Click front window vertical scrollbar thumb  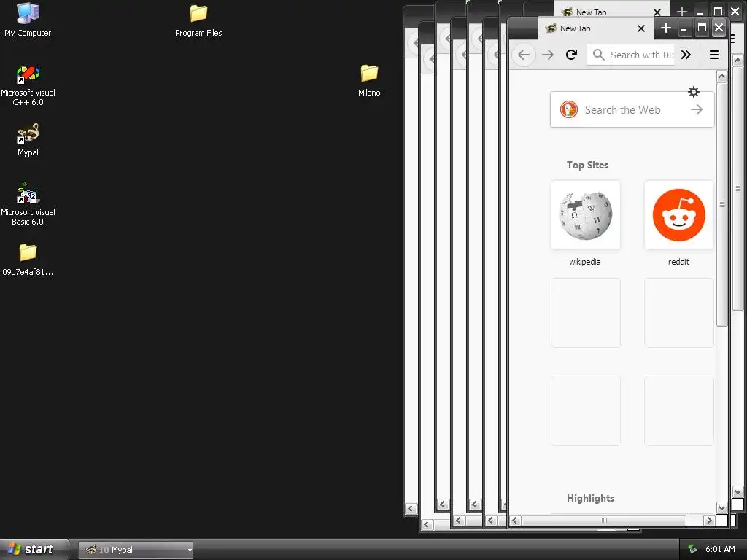[x=721, y=204]
